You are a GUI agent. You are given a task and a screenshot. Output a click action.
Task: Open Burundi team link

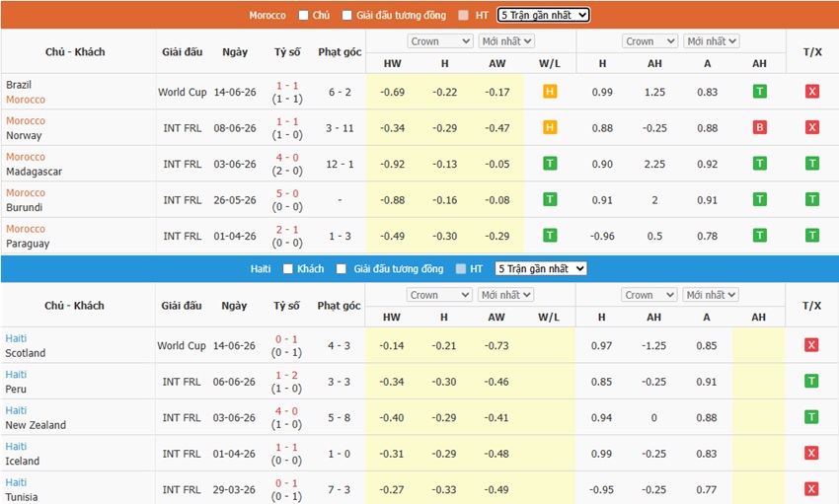coord(24,207)
